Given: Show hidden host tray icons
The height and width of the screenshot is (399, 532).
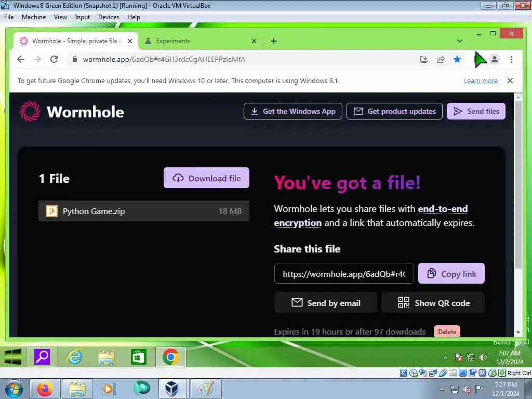Looking at the screenshot, I should point(442,389).
